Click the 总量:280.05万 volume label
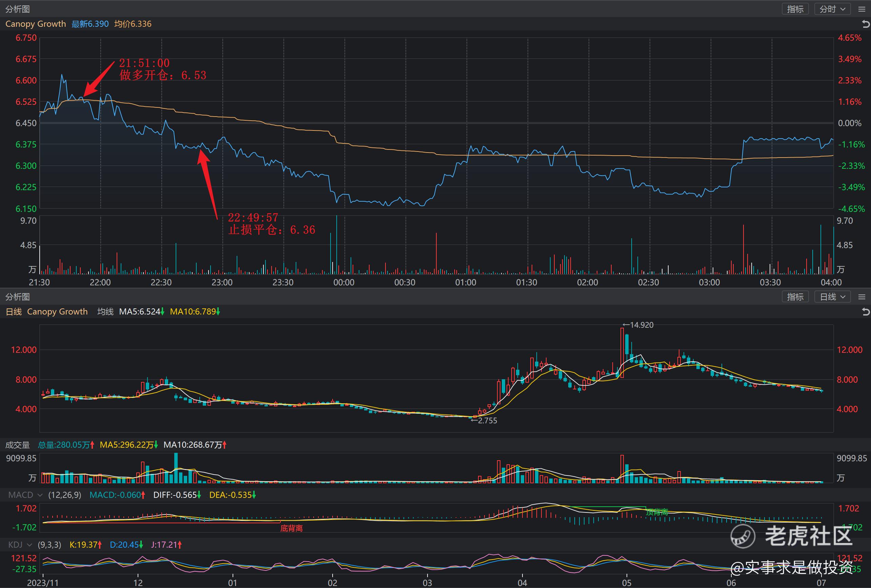Screen dimensions: 871x588 (66, 445)
